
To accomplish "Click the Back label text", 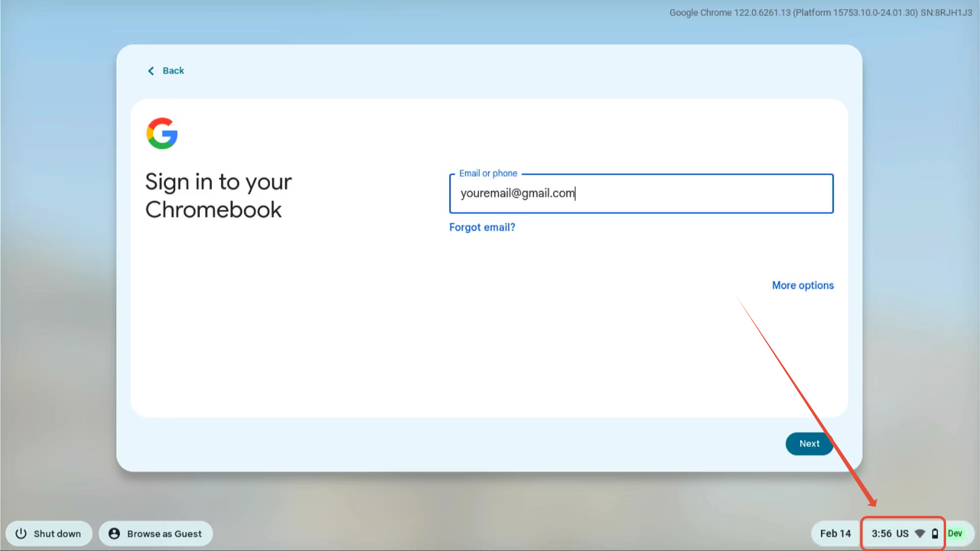I will click(173, 71).
